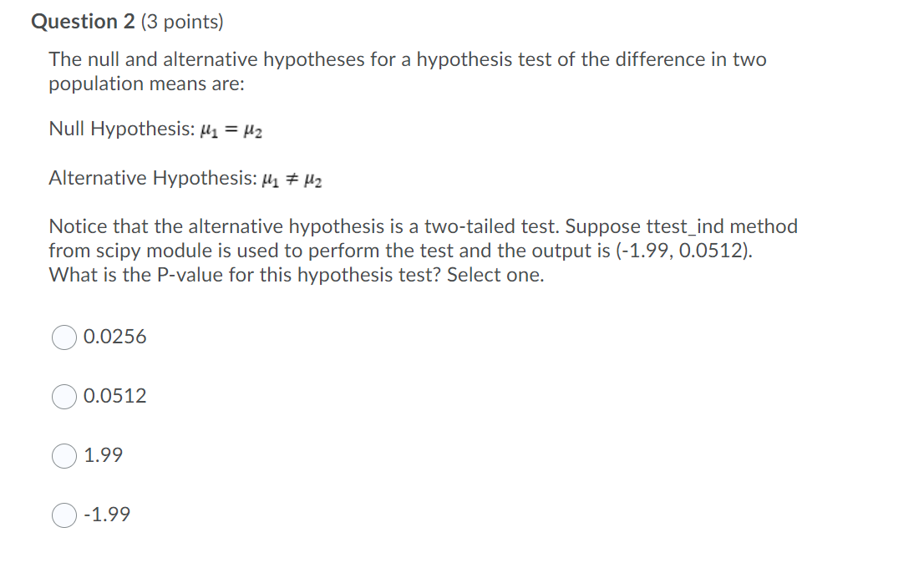Viewport: 924px width, 563px height.
Task: Click the radio circle beside 0.0256
Action: [63, 337]
